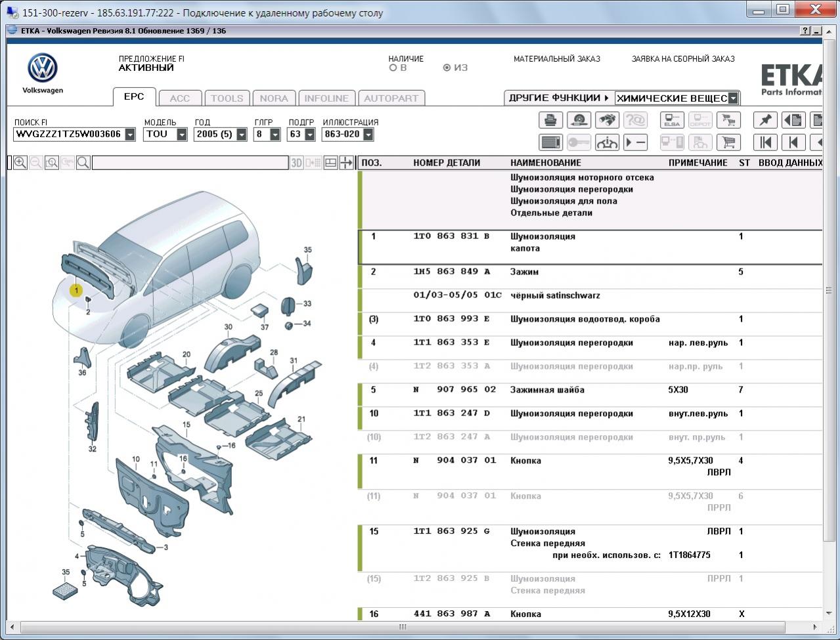Click the panel resize arrow icon

pyautogui.click(x=346, y=163)
